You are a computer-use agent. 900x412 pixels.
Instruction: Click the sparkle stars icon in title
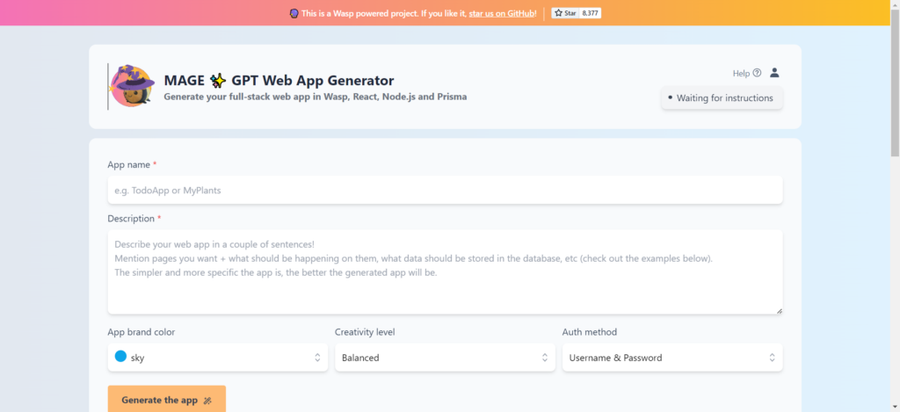217,80
